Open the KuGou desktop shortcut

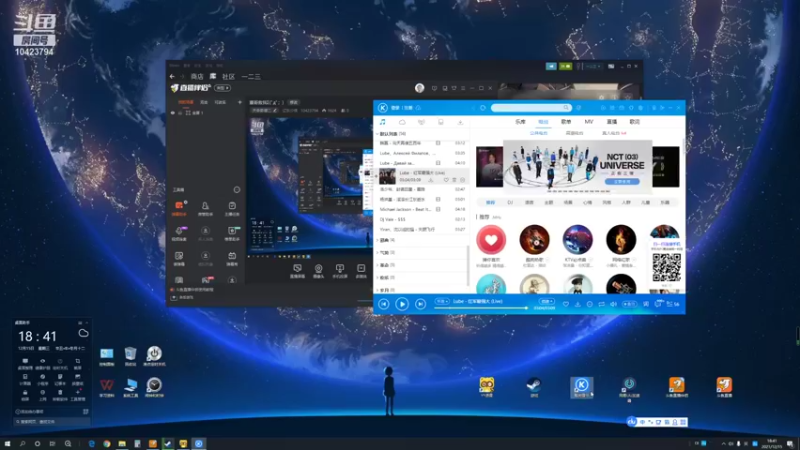coord(581,387)
